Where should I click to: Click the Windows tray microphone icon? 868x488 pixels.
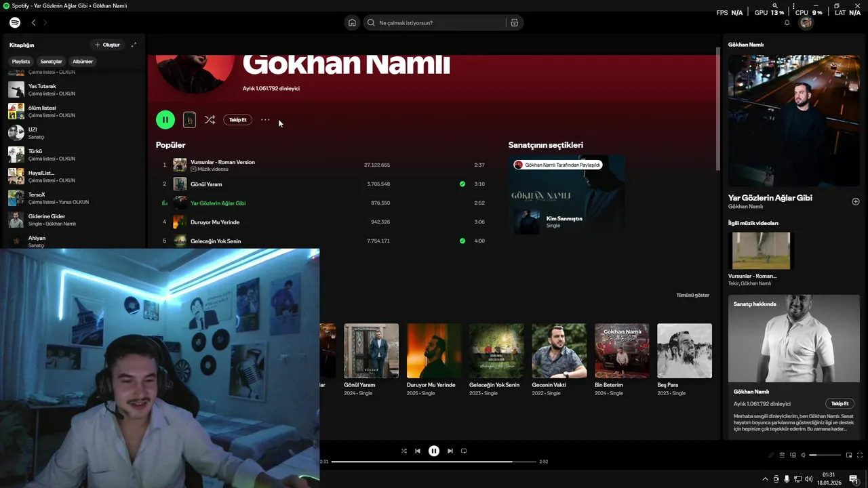pos(787,479)
